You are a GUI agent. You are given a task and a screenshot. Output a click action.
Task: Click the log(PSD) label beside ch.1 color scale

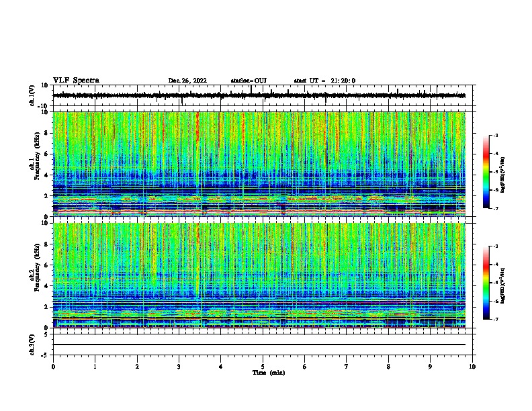(x=503, y=175)
